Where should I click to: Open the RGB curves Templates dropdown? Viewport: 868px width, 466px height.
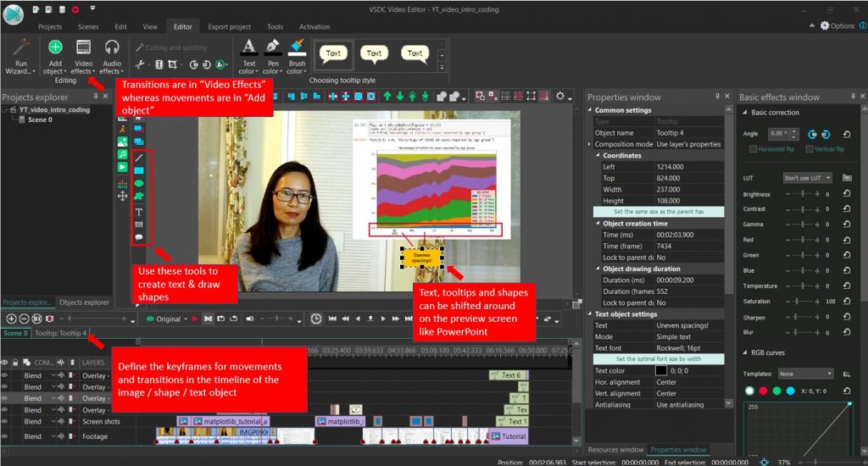pyautogui.click(x=805, y=374)
